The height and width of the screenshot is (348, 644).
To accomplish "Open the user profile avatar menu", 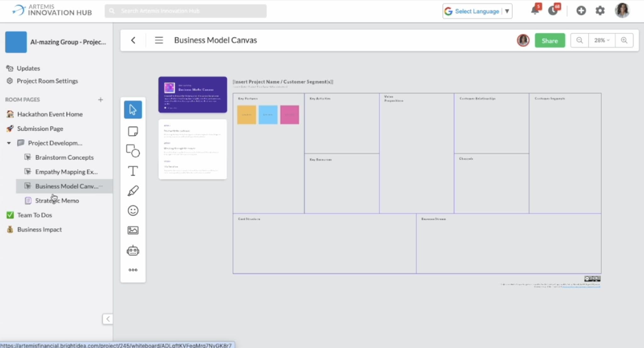I will click(x=622, y=10).
